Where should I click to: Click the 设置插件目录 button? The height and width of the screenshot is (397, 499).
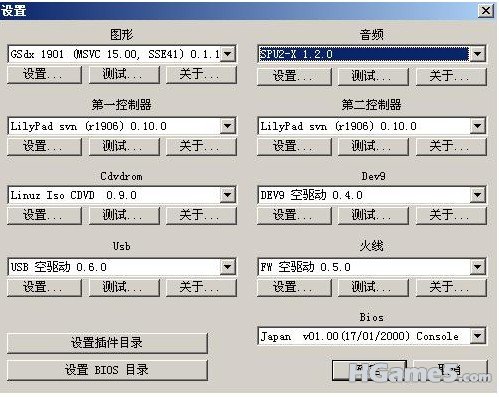coord(107,343)
